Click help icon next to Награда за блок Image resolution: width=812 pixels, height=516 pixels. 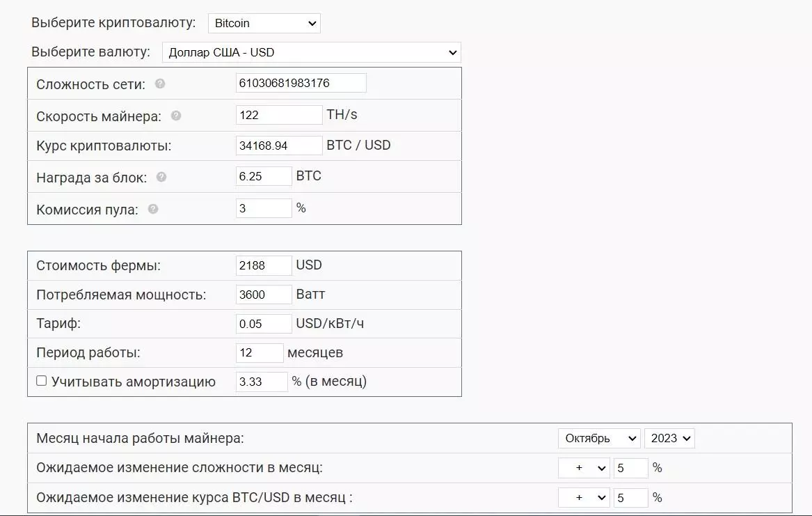coord(161,177)
